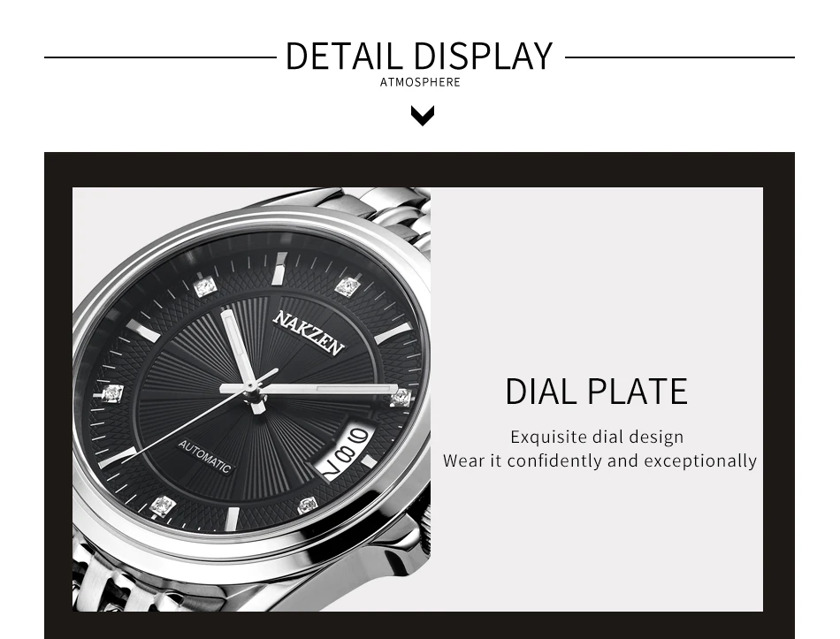Click the six o'clock bar index

click(x=232, y=519)
